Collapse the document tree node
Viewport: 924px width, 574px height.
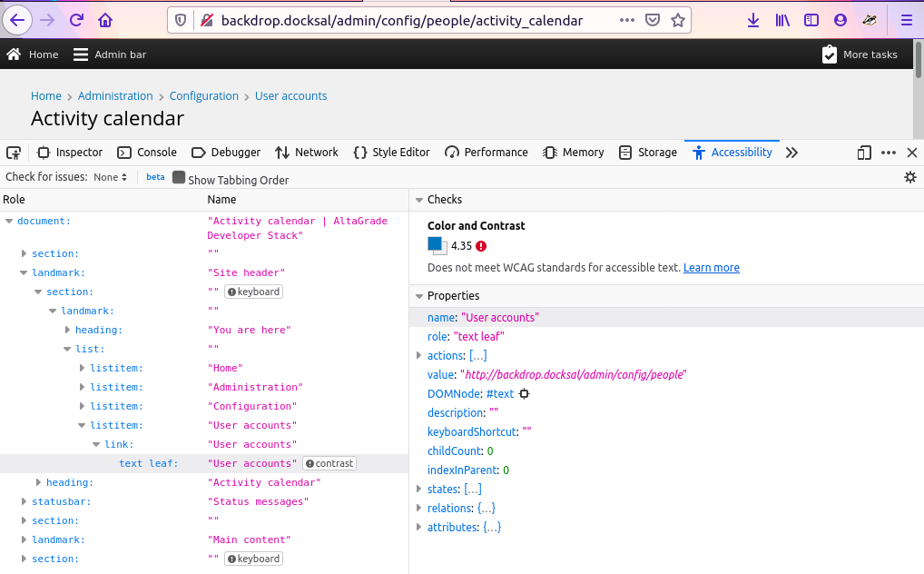(x=9, y=222)
